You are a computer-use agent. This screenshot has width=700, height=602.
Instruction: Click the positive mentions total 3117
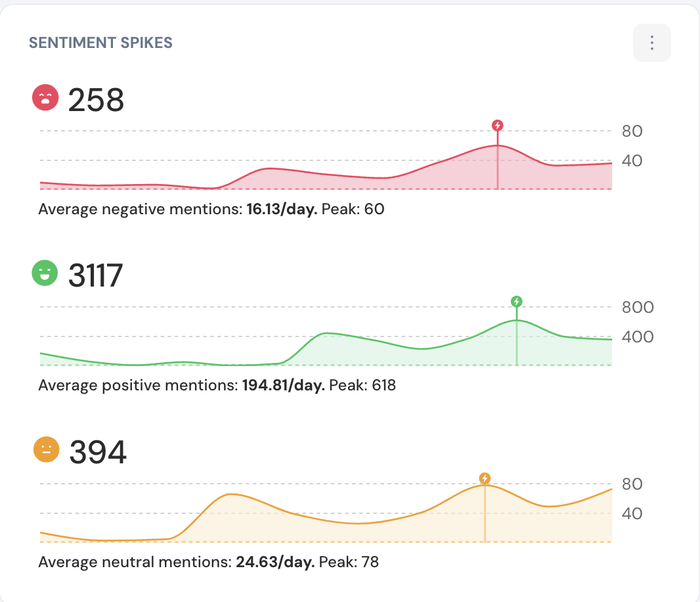tap(95, 275)
